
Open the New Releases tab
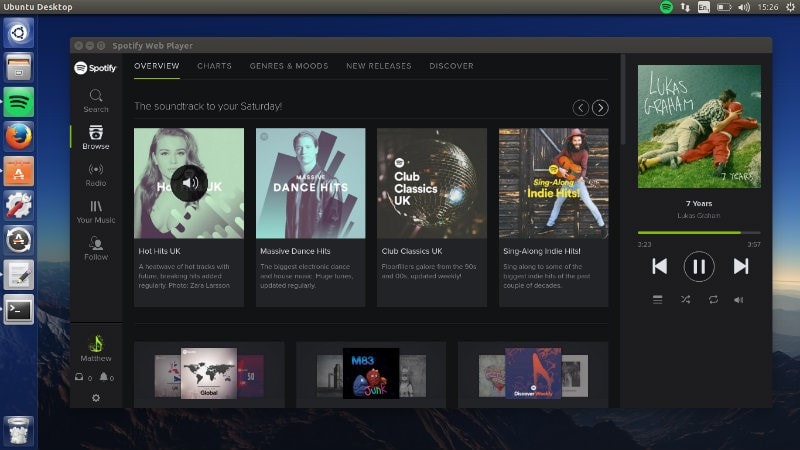pyautogui.click(x=379, y=66)
